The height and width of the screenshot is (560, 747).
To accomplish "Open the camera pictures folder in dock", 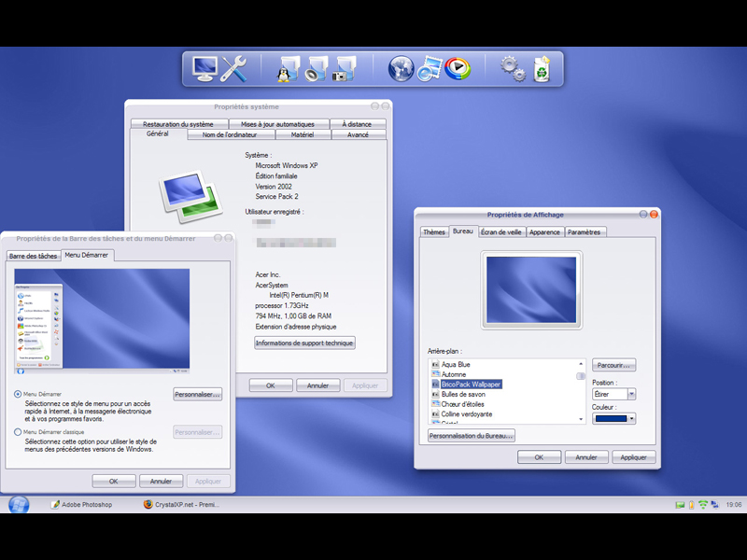I will click(344, 69).
